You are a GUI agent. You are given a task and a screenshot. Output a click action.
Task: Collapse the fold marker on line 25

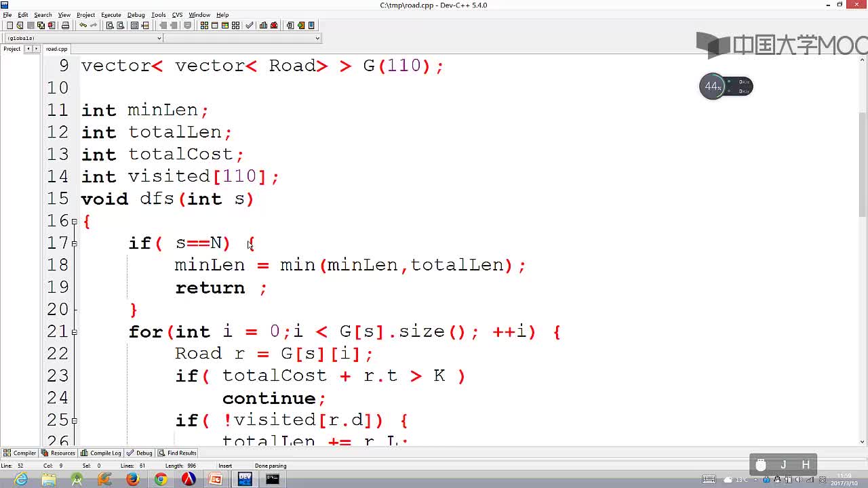(75, 421)
